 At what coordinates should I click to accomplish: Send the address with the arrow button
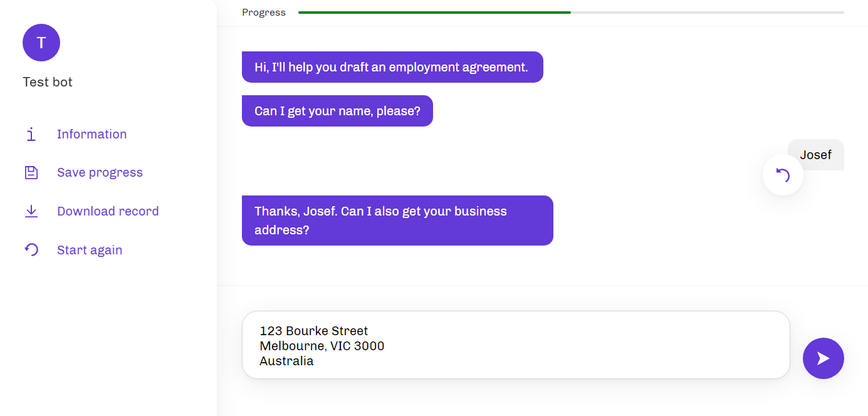pyautogui.click(x=823, y=358)
